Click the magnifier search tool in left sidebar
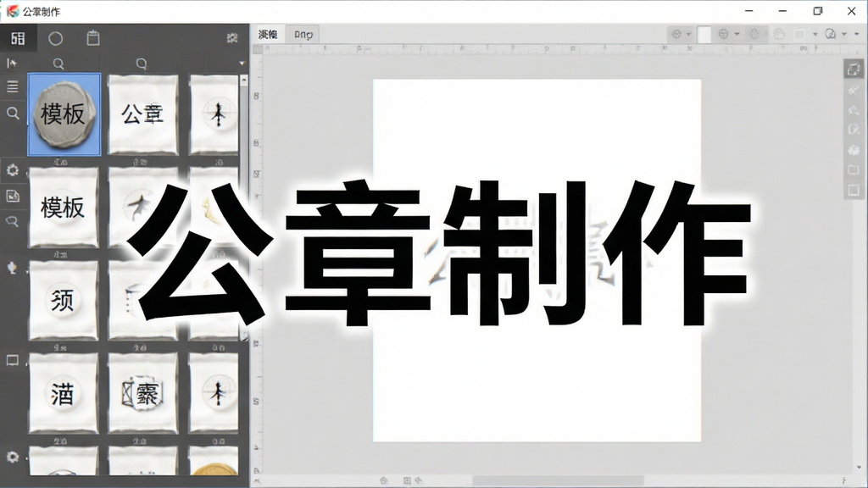 pos(13,114)
